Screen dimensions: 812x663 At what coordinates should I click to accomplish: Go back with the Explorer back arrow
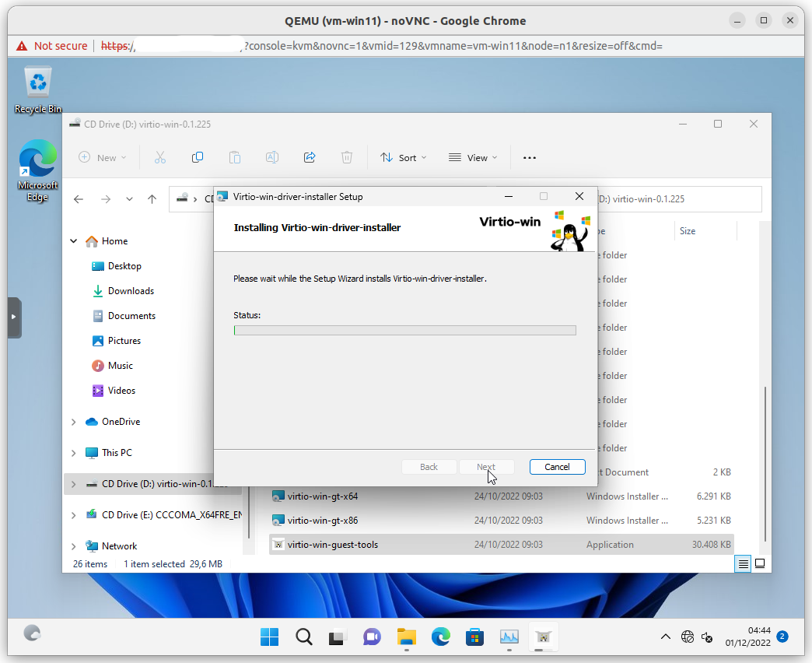(79, 199)
